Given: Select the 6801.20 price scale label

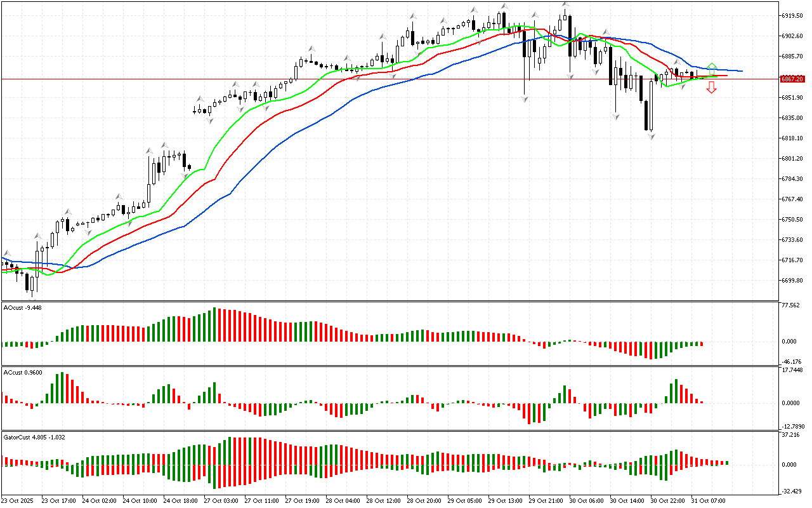Looking at the screenshot, I should pos(792,159).
